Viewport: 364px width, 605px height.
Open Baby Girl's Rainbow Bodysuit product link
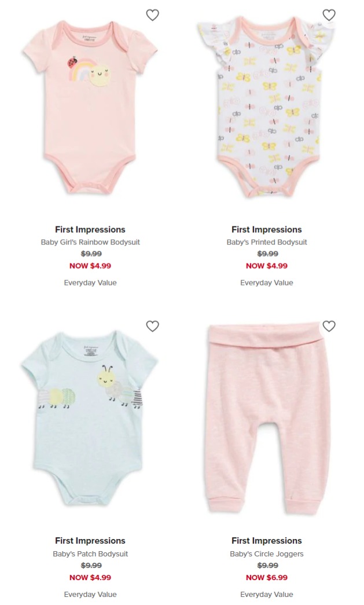point(90,243)
